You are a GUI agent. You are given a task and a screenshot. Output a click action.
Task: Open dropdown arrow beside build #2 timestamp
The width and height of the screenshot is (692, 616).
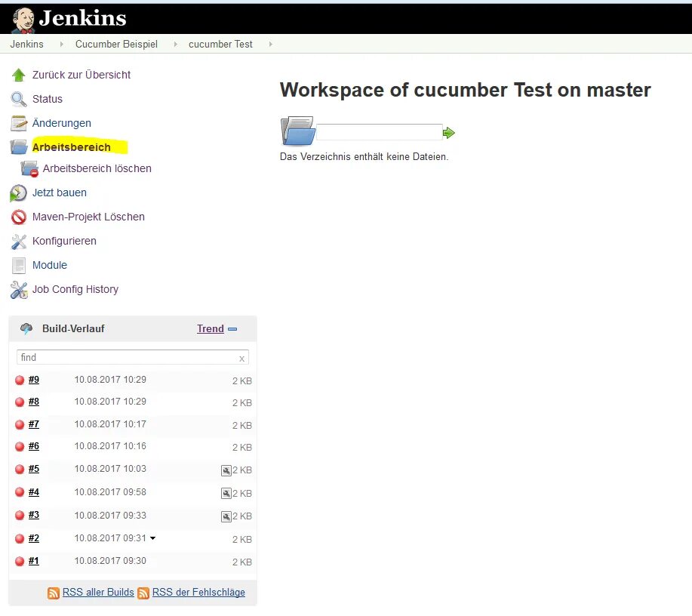pyautogui.click(x=152, y=538)
